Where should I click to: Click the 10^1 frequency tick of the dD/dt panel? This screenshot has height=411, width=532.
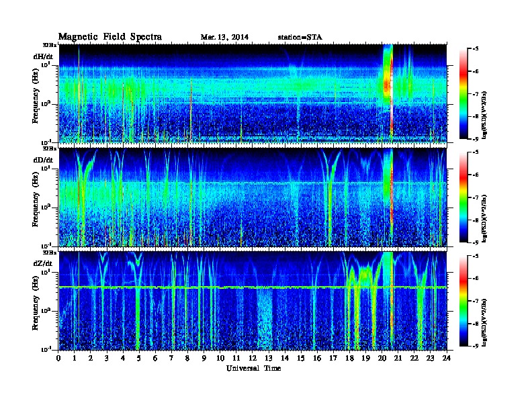(x=46, y=169)
